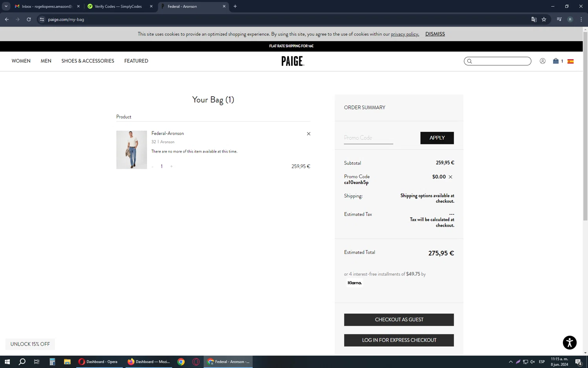Image resolution: width=588 pixels, height=368 pixels.
Task: Open the account profile icon
Action: pos(543,61)
